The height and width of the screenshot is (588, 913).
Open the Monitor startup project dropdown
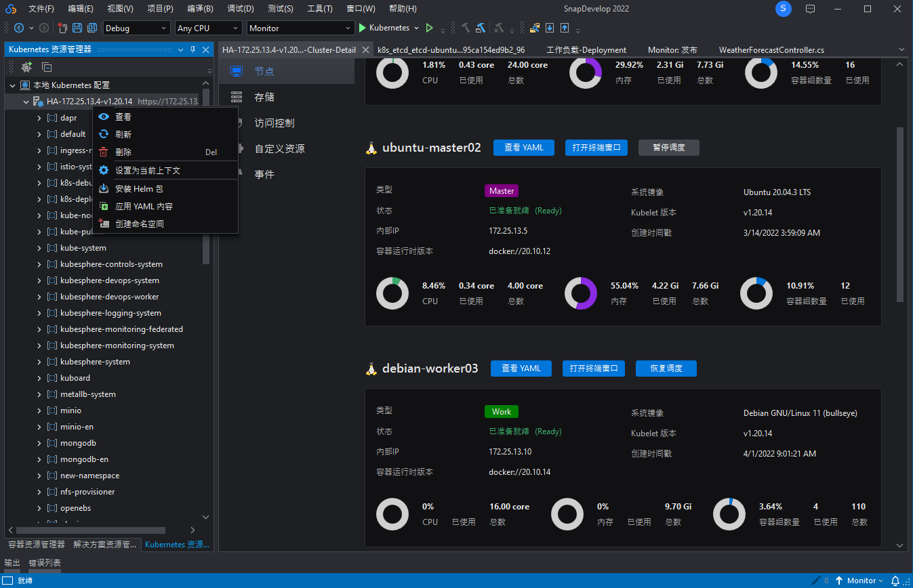[x=301, y=28]
